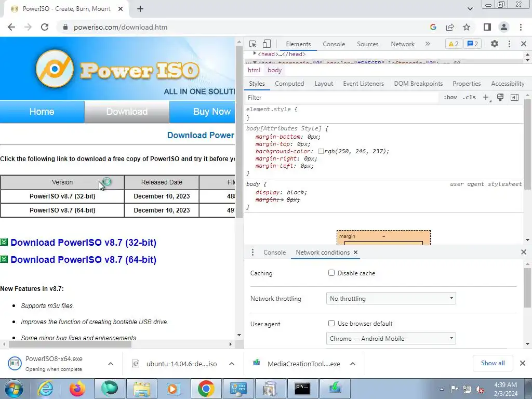Open the Windows Start button
This screenshot has width=532, height=399.
14,389
